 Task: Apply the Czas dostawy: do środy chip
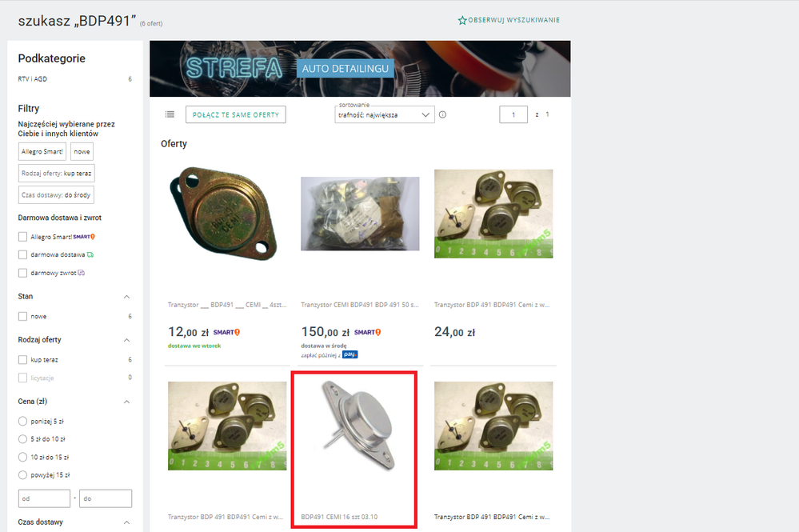pyautogui.click(x=56, y=195)
